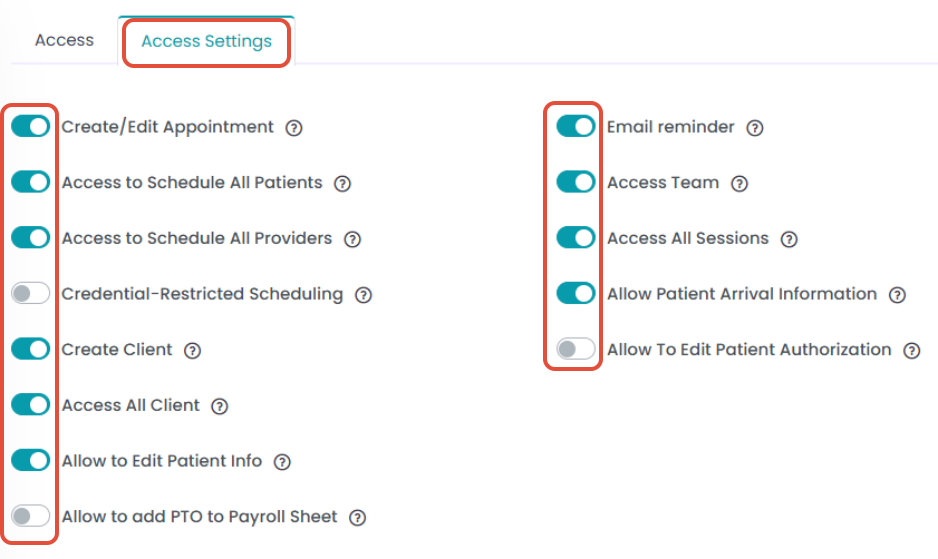Click help icon beside Allow to Edit Patient Info
Image resolution: width=938 pixels, height=559 pixels.
[282, 462]
